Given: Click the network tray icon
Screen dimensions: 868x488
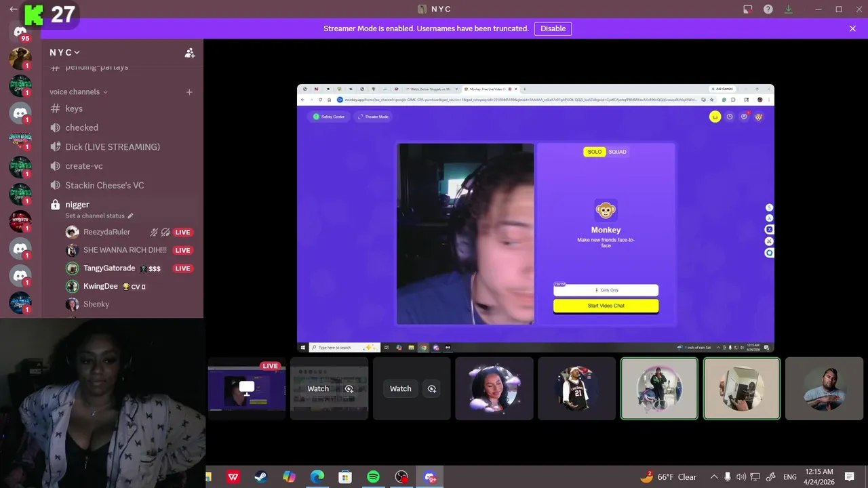Looking at the screenshot, I should pyautogui.click(x=755, y=477).
